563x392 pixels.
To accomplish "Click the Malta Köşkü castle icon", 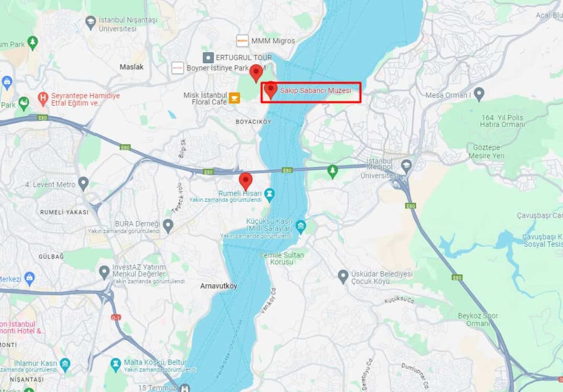I will point(115,365).
